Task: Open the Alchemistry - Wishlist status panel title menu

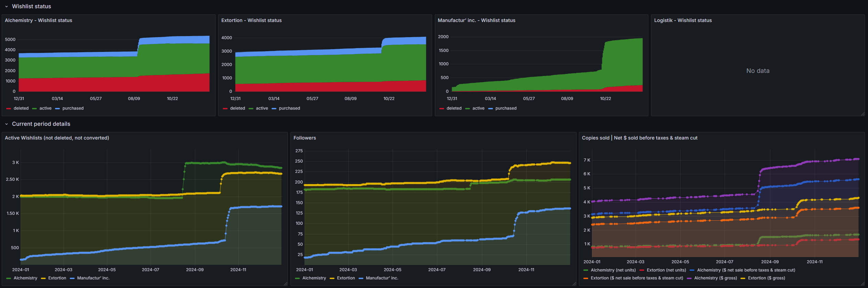Action: pyautogui.click(x=39, y=20)
